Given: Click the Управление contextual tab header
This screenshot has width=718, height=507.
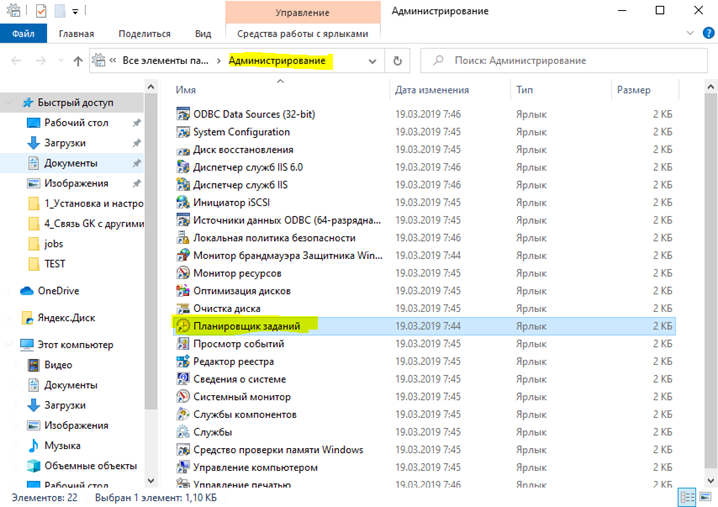Looking at the screenshot, I should 303,12.
